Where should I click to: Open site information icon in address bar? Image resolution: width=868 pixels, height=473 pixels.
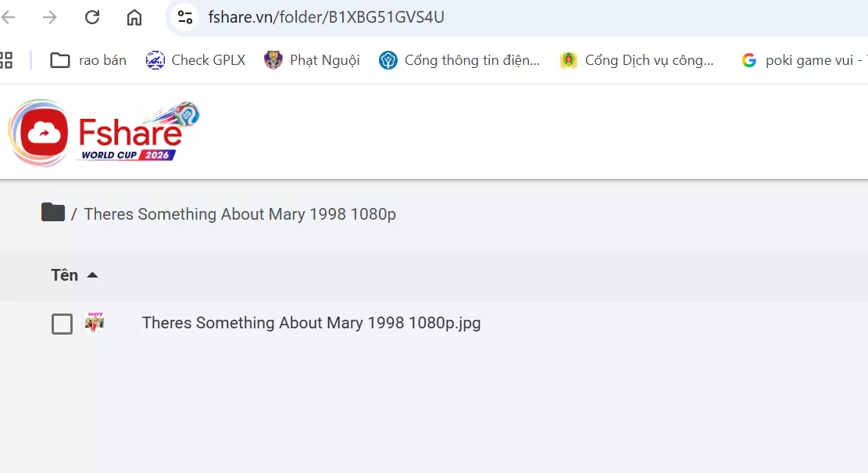tap(185, 17)
